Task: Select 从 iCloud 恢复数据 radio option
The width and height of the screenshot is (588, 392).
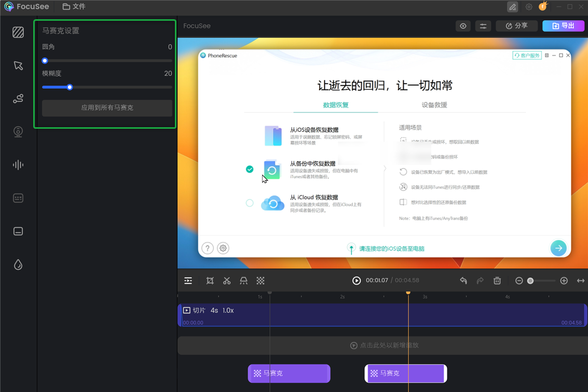Action: (x=250, y=203)
